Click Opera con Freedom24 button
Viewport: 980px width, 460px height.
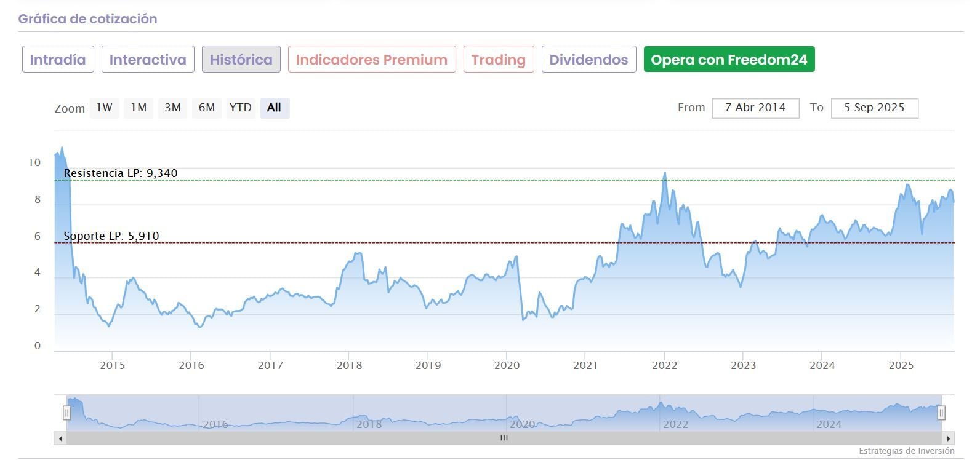pyautogui.click(x=729, y=60)
